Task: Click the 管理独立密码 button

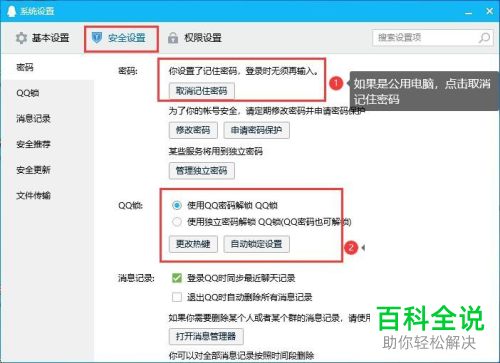Action: point(202,171)
